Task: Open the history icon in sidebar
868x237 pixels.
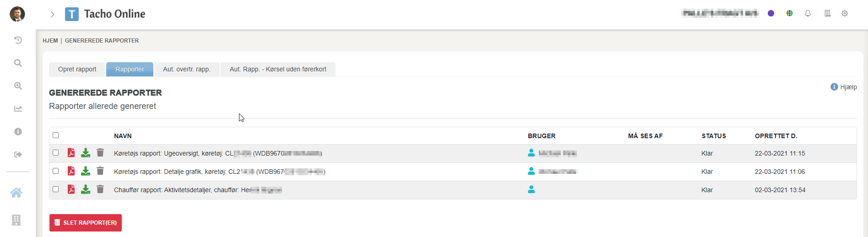Action: pos(18,40)
